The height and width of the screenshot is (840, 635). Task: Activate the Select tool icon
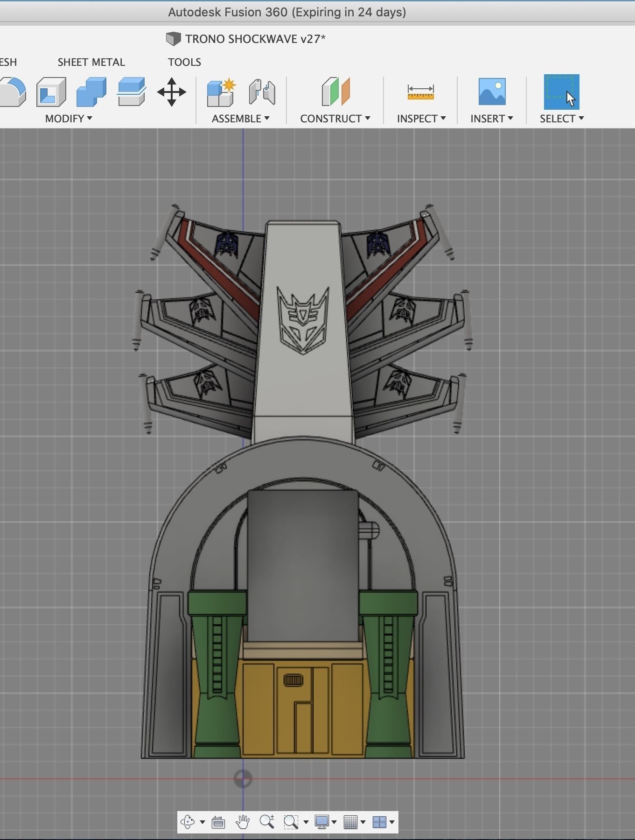pyautogui.click(x=562, y=92)
